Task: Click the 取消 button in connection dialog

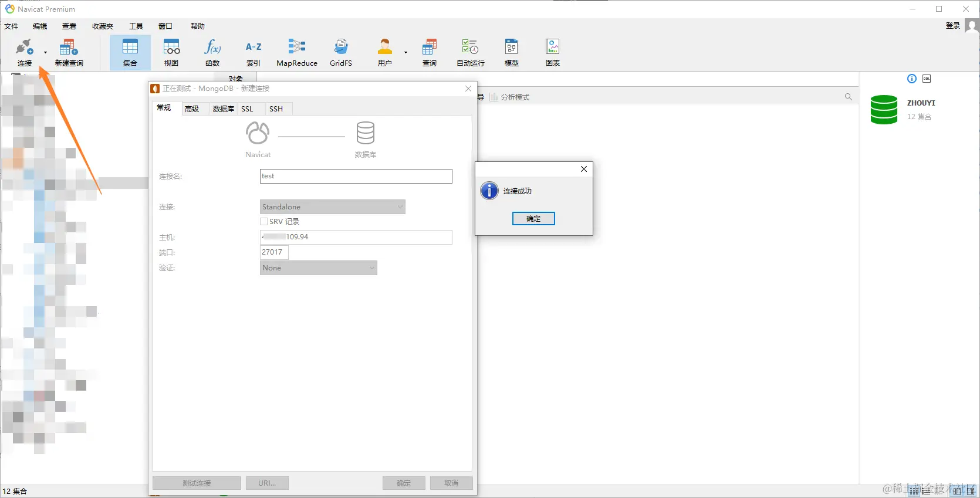Action: click(451, 483)
